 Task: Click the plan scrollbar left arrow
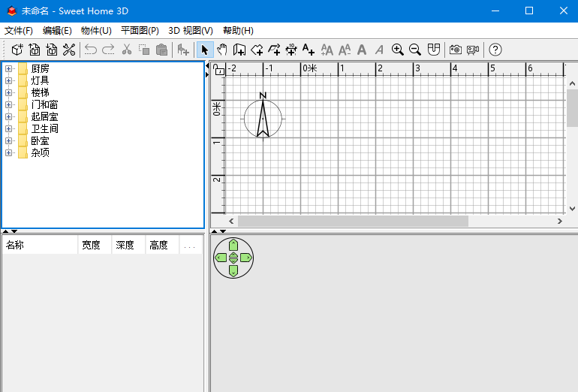point(231,222)
